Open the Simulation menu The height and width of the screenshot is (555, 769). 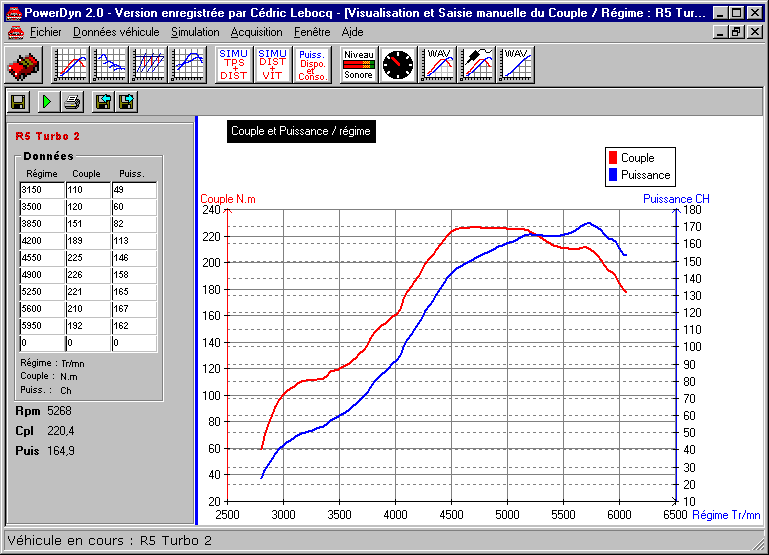pos(195,32)
